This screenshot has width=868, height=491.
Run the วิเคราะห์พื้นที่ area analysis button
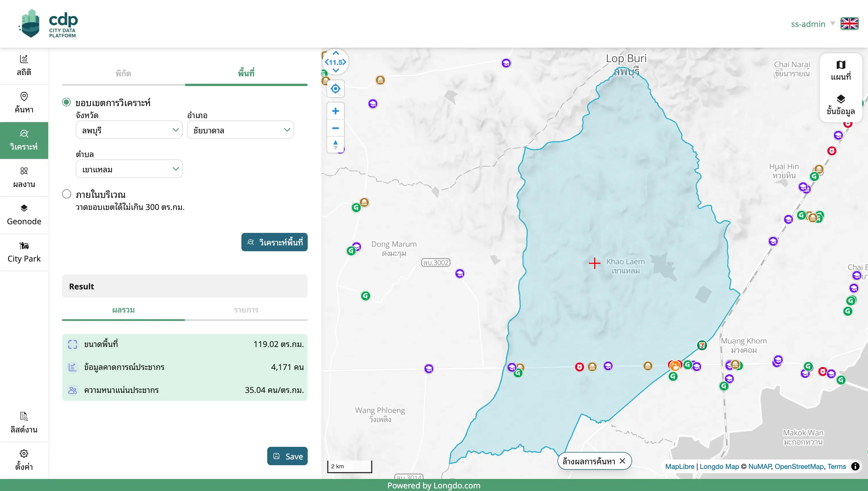[x=274, y=242]
